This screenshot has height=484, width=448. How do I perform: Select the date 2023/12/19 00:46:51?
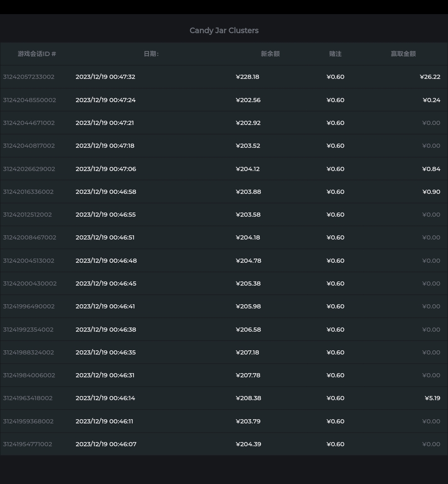tap(105, 237)
